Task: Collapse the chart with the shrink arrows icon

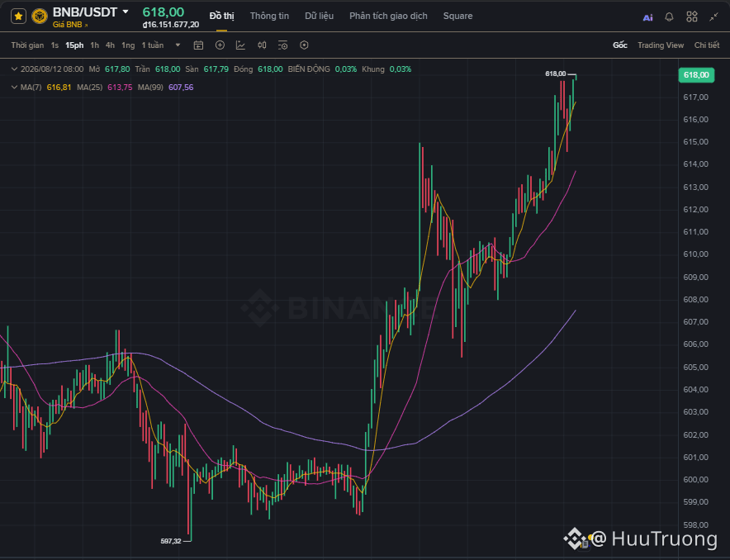Action: click(x=713, y=17)
